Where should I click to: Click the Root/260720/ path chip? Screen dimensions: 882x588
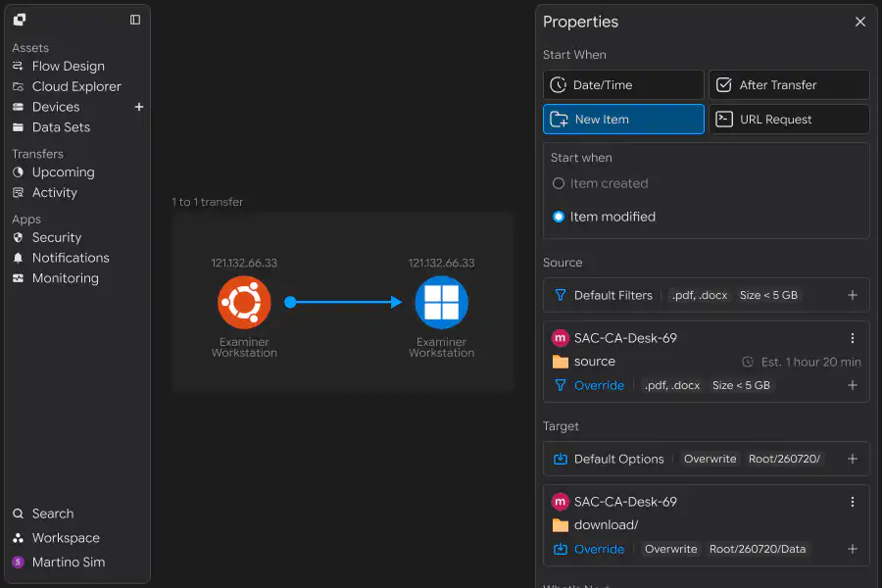pos(784,460)
